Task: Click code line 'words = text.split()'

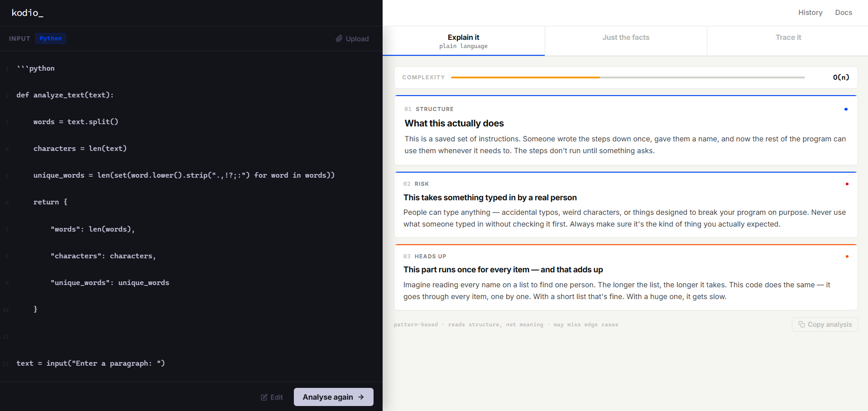Action: click(x=76, y=122)
